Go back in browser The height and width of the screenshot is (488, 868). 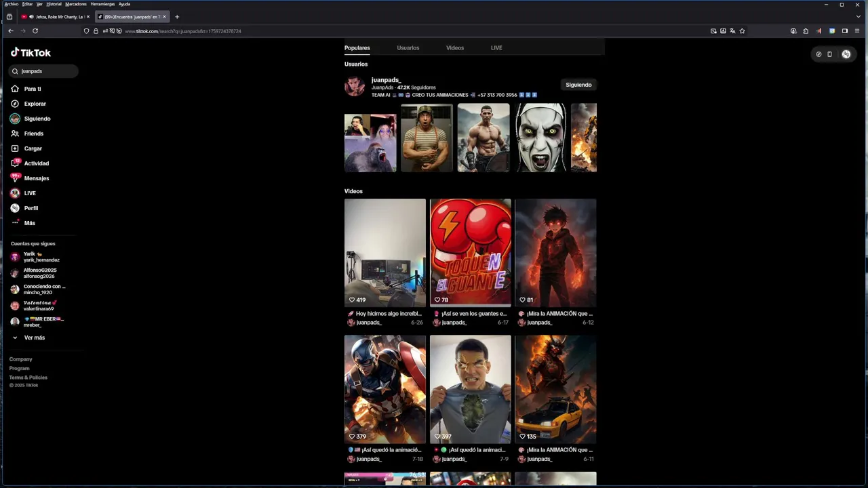pos(11,30)
